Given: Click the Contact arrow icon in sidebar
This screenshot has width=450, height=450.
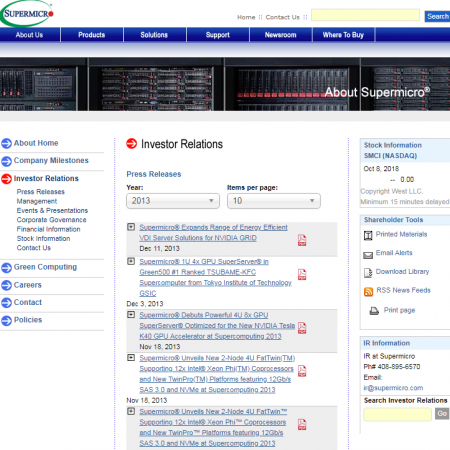Looking at the screenshot, I should (x=6, y=303).
